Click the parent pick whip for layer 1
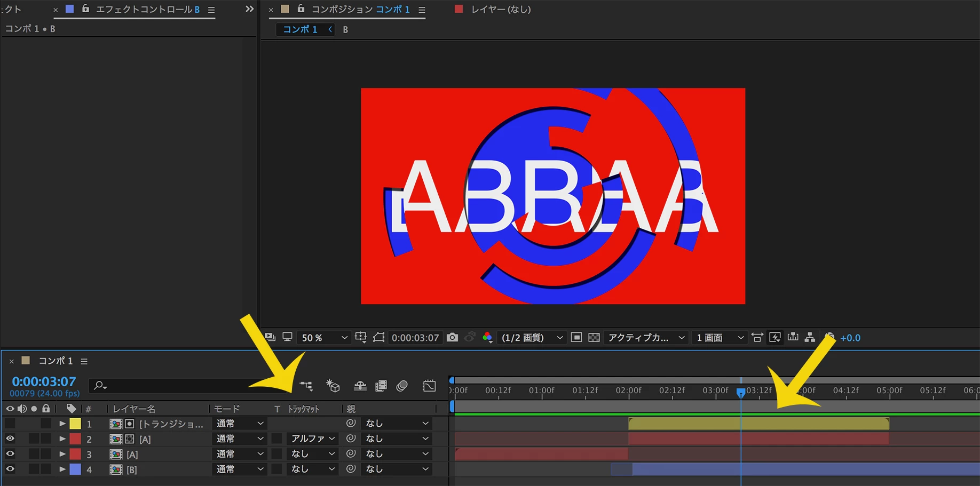 (351, 423)
